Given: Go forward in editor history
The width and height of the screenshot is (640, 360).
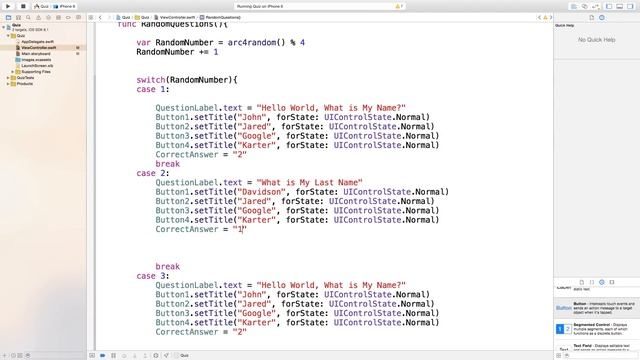Looking at the screenshot, I should point(109,18).
